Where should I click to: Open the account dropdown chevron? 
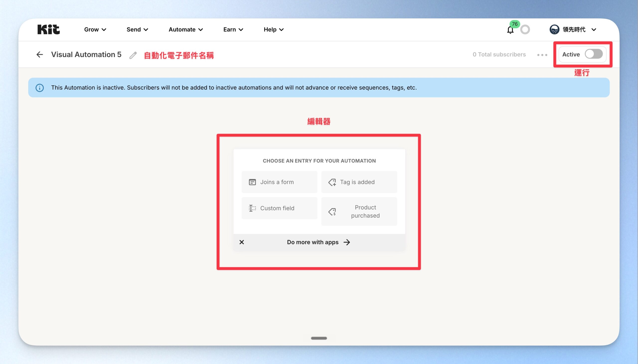pyautogui.click(x=593, y=30)
